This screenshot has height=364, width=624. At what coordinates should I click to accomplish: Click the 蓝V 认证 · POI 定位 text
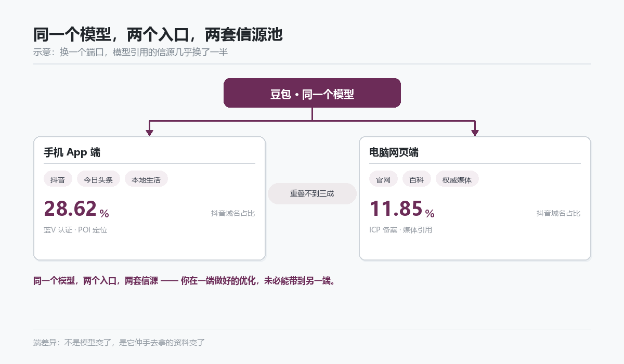(x=75, y=230)
